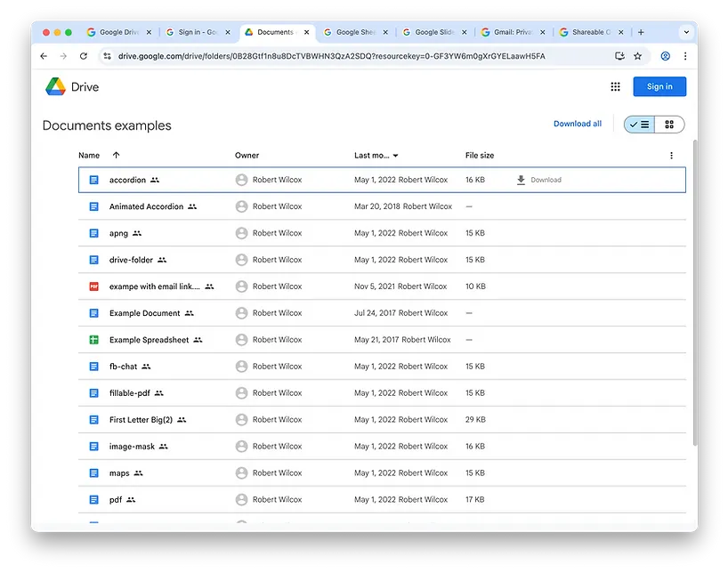Switch to list layout view
Screen dimensions: 728x573
click(639, 125)
